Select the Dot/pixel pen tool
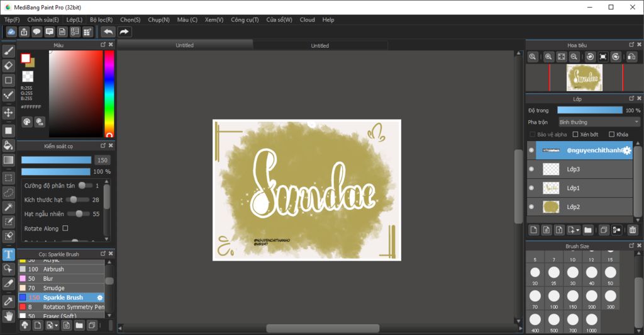This screenshot has height=335, width=644. pos(9,95)
